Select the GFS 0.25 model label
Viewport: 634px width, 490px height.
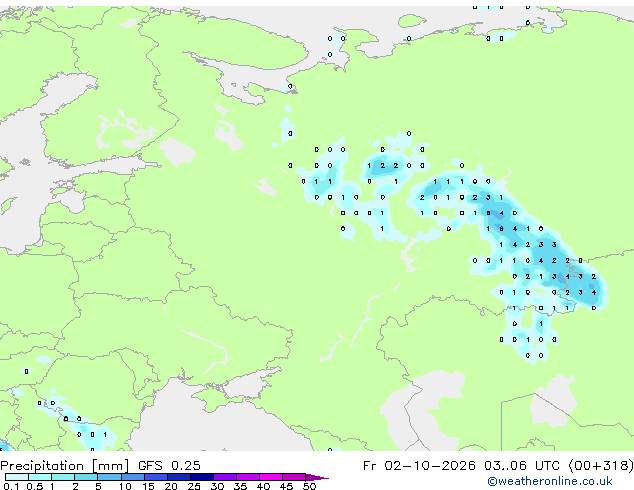[169, 466]
